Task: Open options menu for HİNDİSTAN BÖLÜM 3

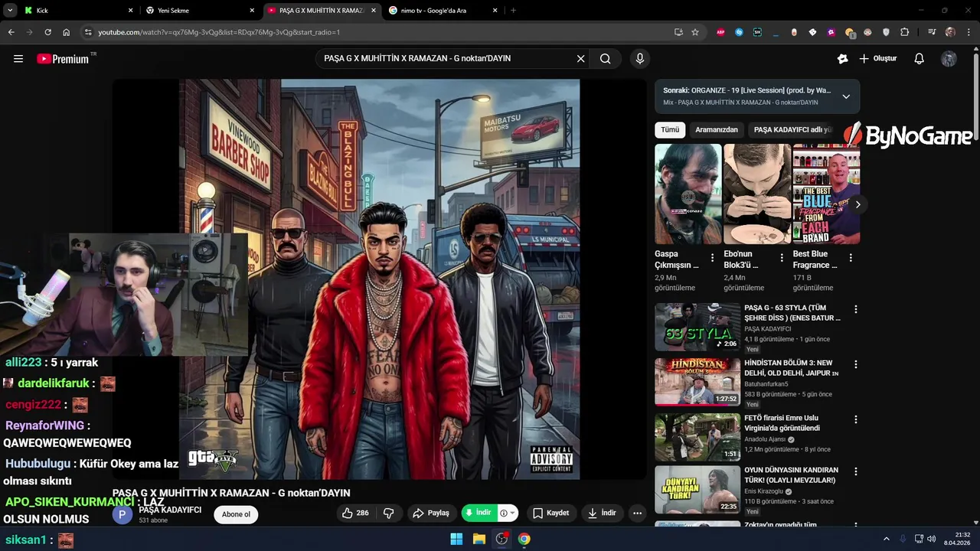Action: click(x=856, y=364)
